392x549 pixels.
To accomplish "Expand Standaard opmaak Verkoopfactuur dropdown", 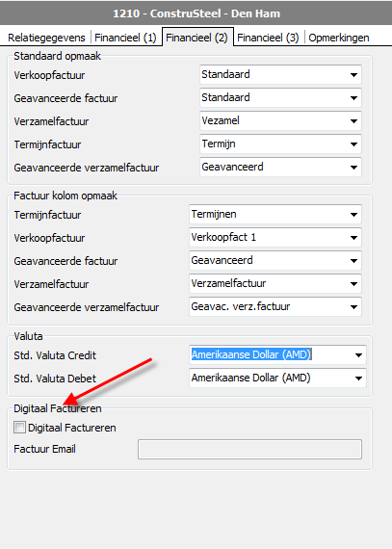I will coord(280,74).
